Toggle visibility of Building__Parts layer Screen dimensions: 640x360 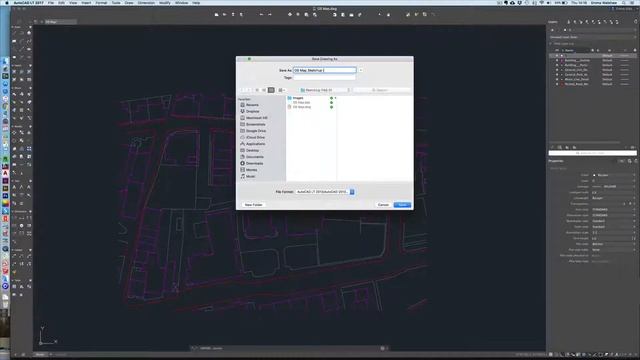[557, 65]
